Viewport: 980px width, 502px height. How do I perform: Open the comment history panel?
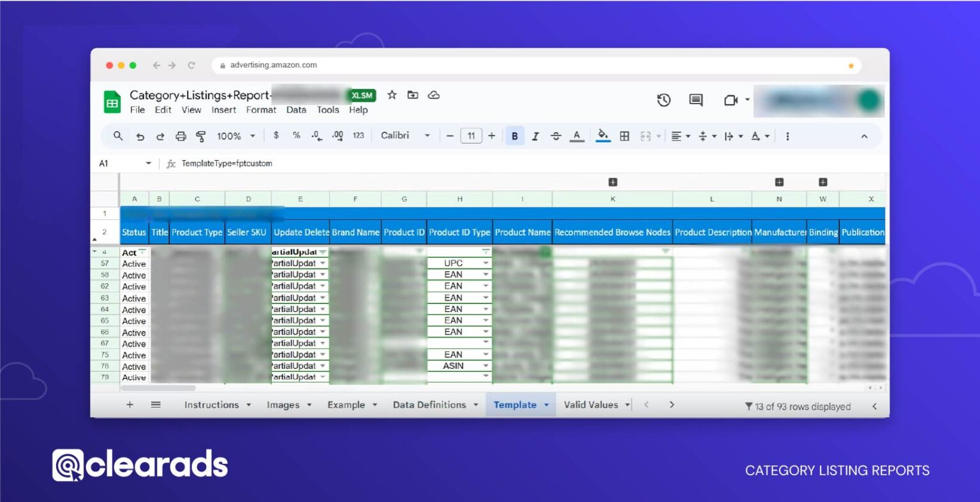point(695,100)
